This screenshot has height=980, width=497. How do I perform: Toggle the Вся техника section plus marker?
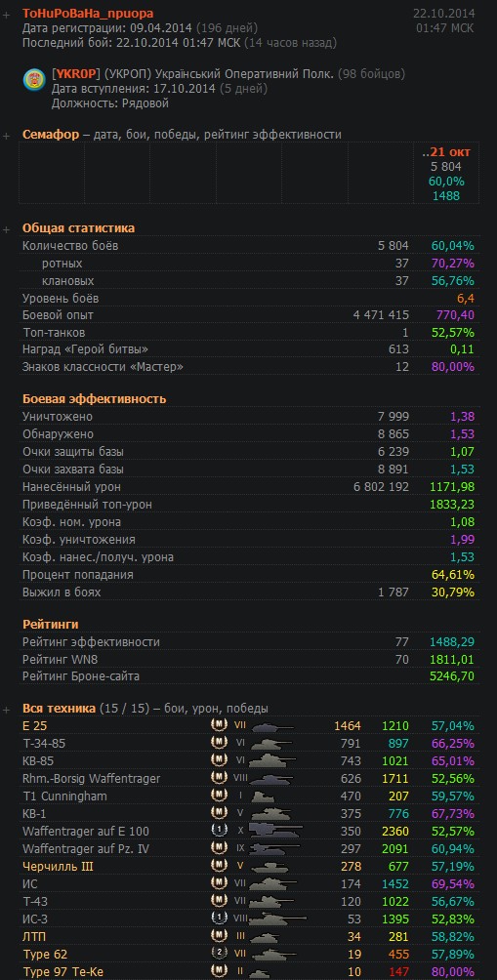[x=6, y=710]
